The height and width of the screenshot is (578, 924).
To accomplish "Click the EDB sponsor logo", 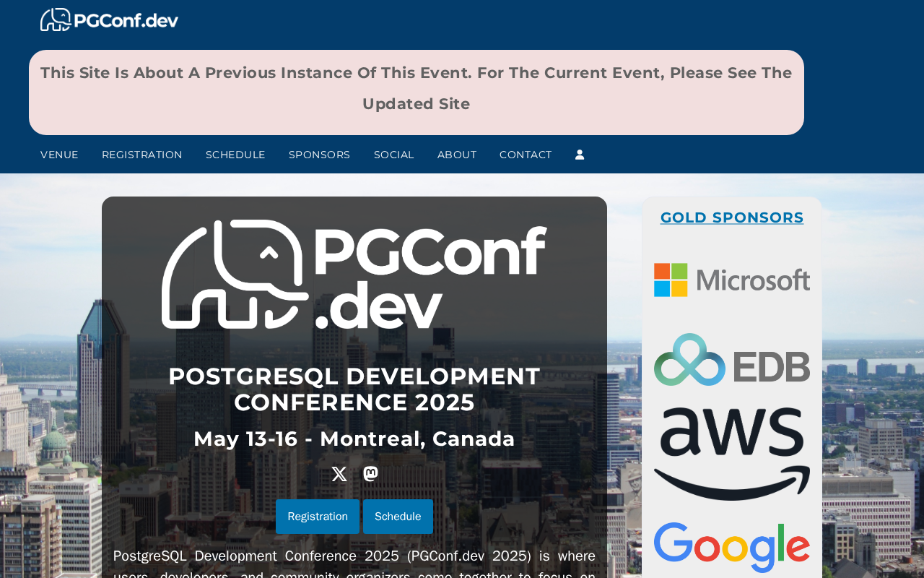I will 732,360.
